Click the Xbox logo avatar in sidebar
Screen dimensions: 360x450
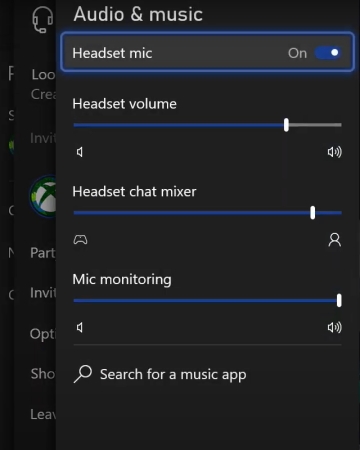(44, 197)
